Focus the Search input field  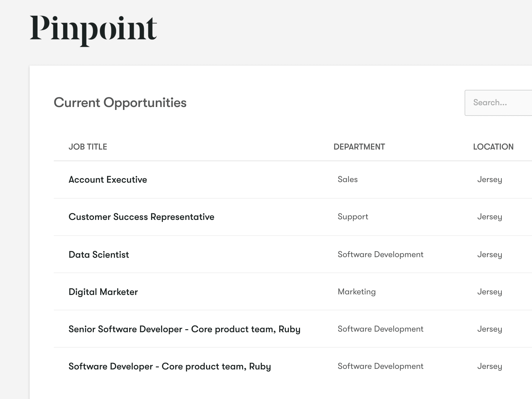click(x=498, y=103)
